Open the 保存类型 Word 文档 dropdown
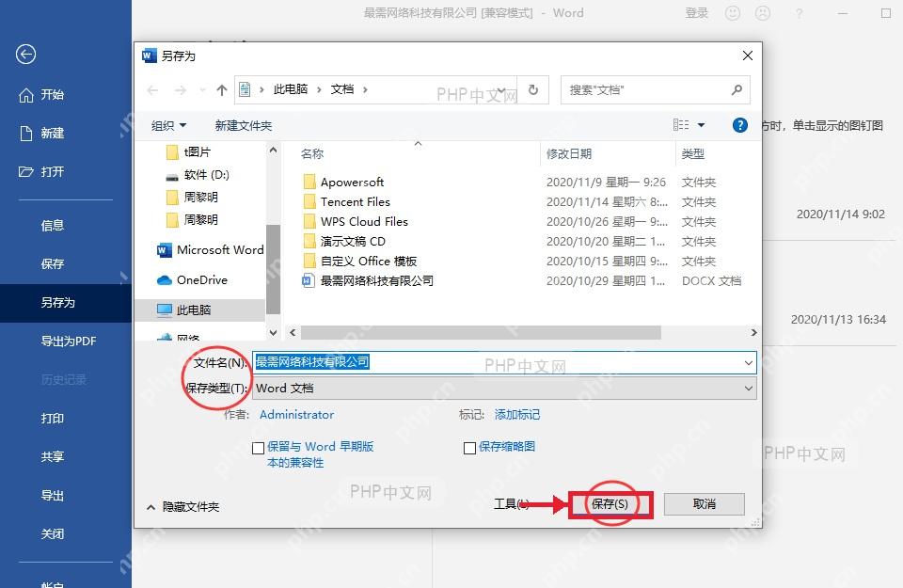This screenshot has height=588, width=903. 504,389
